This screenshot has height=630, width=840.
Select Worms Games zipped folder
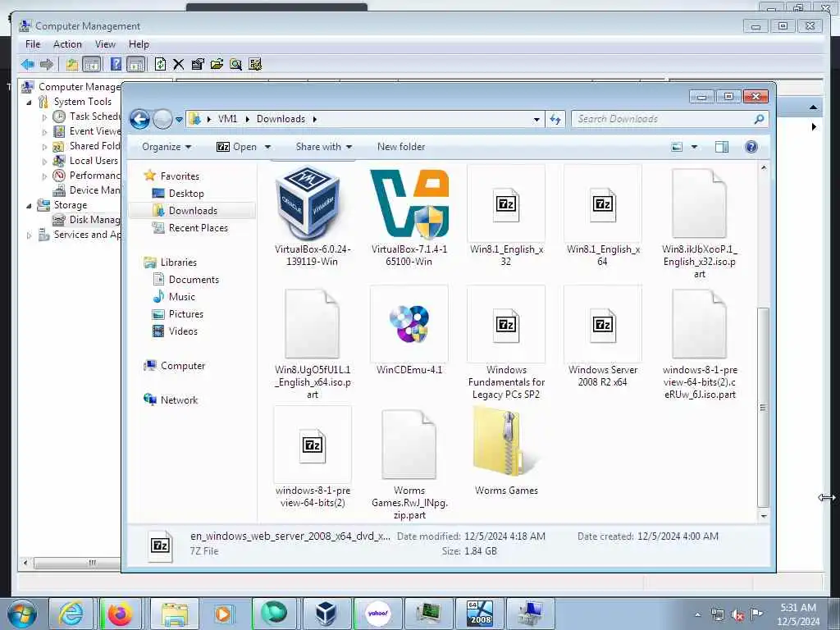coord(506,451)
